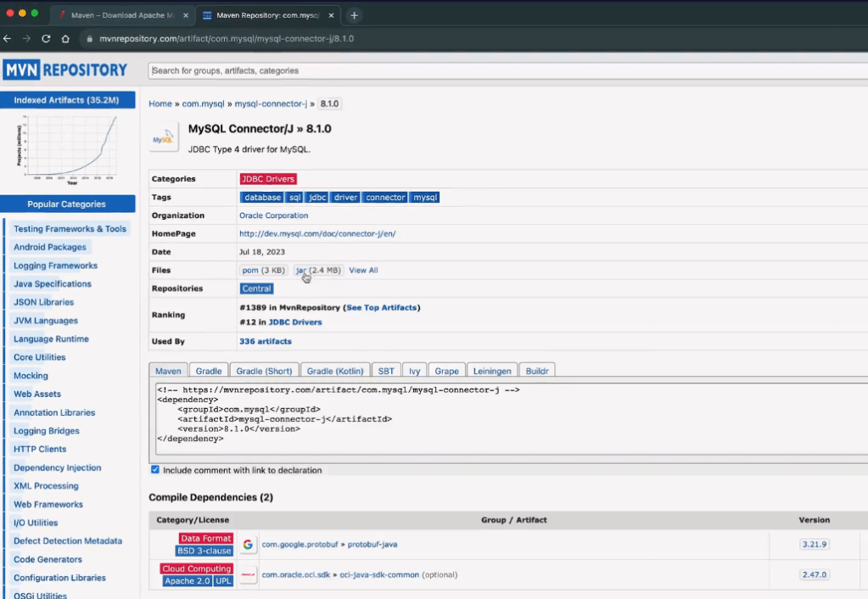
Task: Click the Cloud Computing badge
Action: click(x=197, y=568)
